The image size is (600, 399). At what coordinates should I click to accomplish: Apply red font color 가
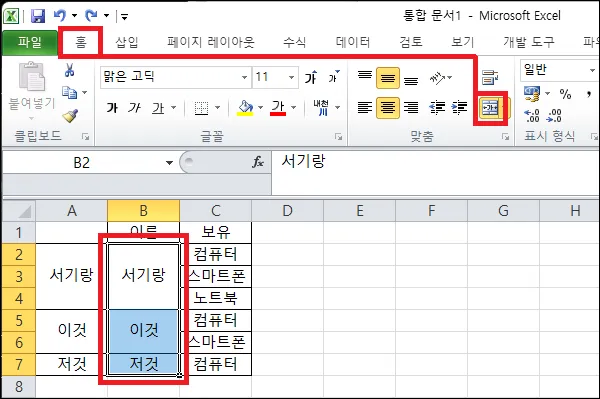point(278,108)
